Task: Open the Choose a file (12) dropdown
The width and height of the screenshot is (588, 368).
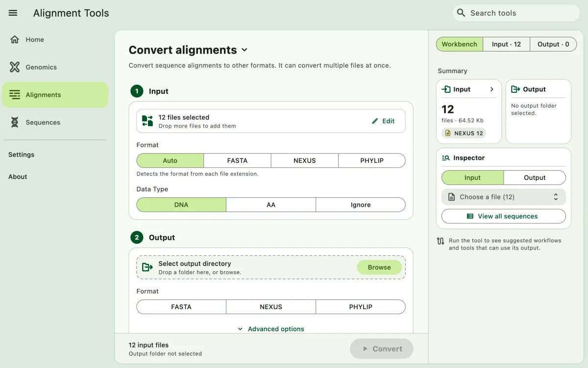Action: (x=504, y=197)
